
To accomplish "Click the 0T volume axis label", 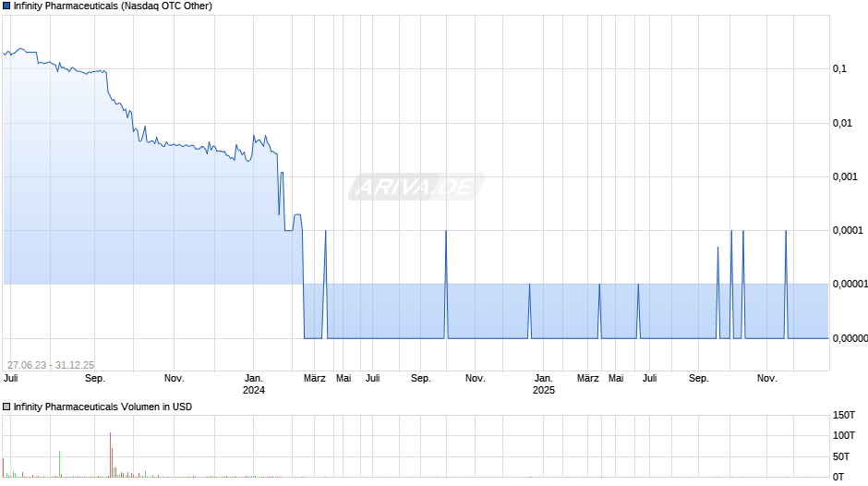I will coord(838,477).
